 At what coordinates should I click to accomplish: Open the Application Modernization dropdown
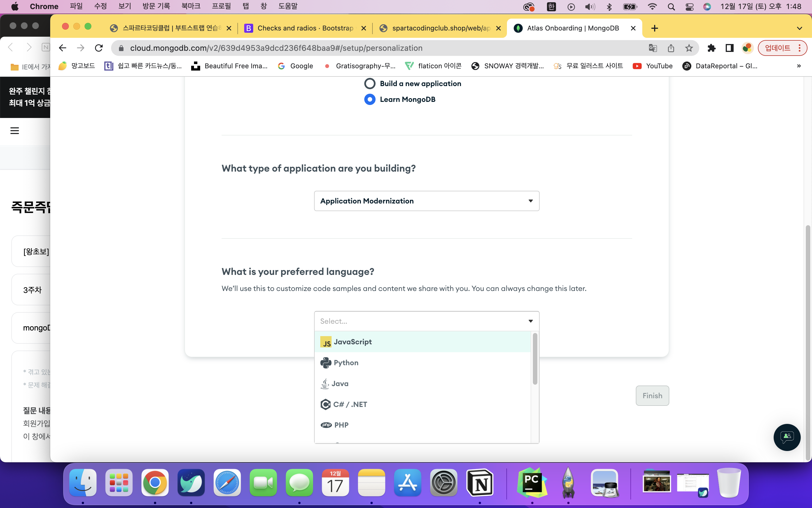(x=427, y=201)
